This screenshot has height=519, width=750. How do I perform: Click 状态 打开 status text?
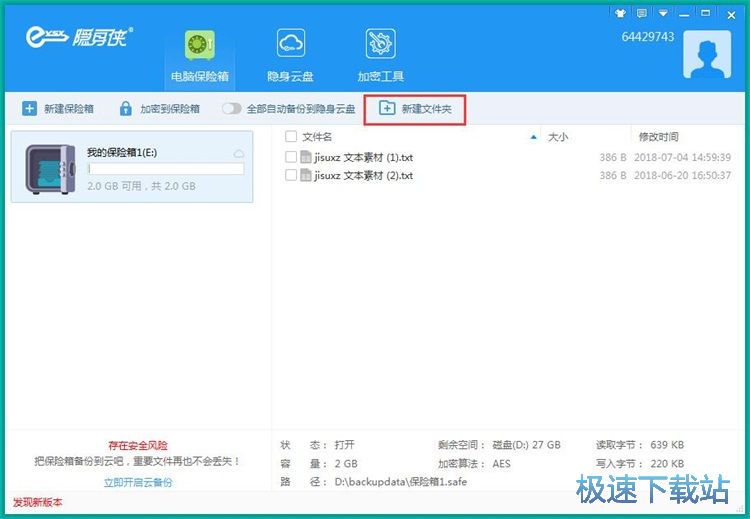pyautogui.click(x=344, y=445)
